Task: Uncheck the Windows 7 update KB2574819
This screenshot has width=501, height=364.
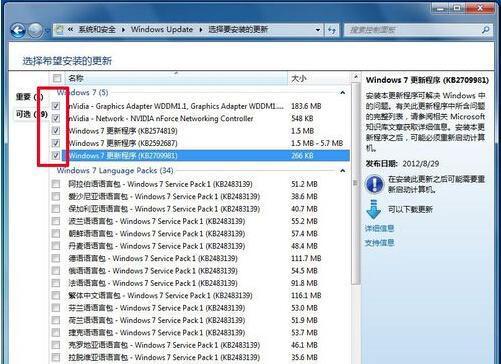Action: point(56,131)
